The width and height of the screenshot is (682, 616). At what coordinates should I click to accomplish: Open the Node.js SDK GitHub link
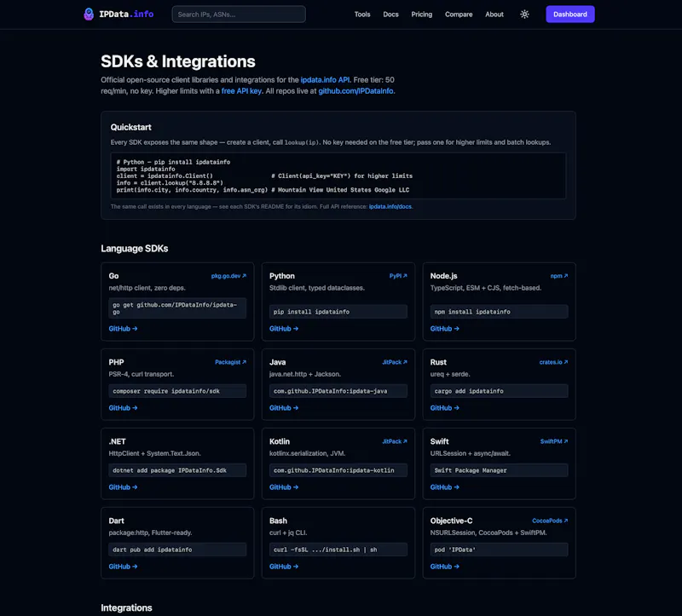point(444,329)
